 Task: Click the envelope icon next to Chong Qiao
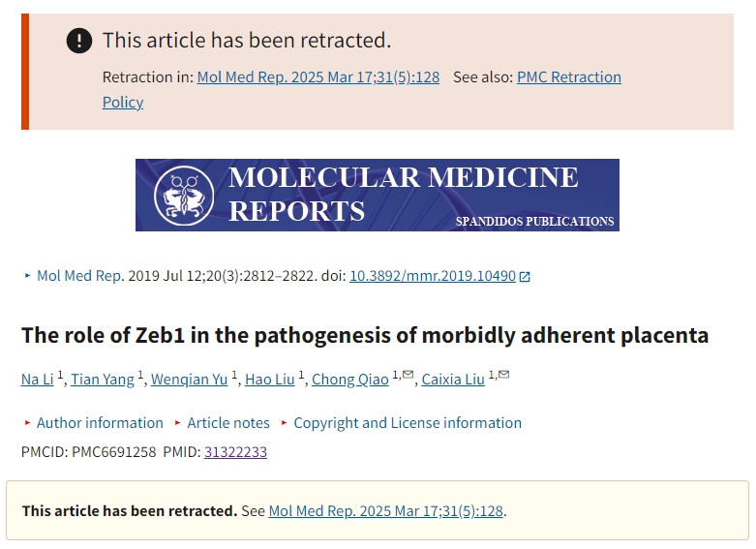coord(408,374)
